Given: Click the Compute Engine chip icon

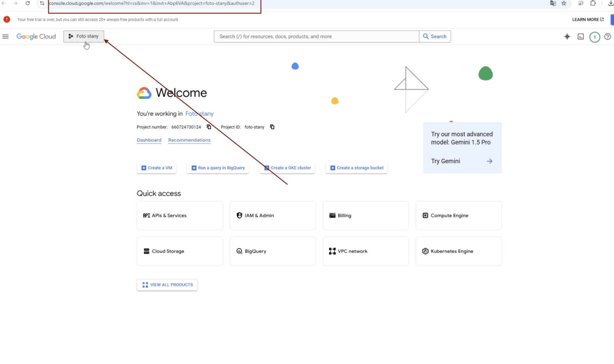Looking at the screenshot, I should [x=425, y=215].
